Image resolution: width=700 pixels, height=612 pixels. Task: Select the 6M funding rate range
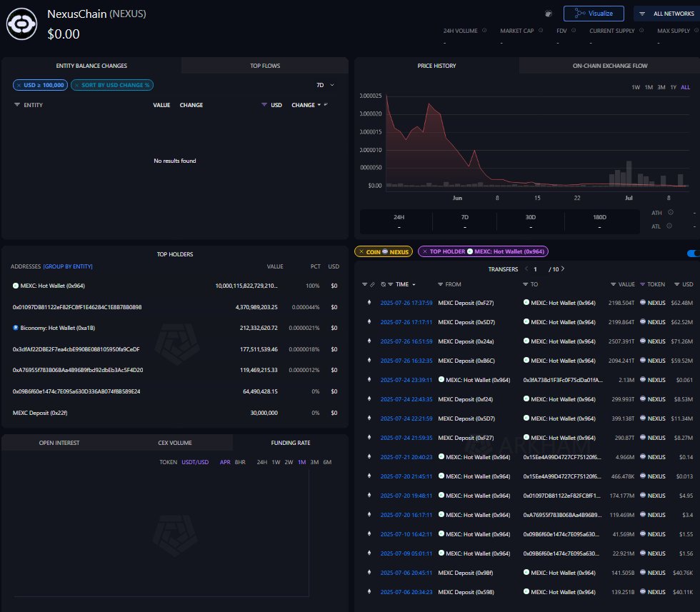(x=327, y=462)
